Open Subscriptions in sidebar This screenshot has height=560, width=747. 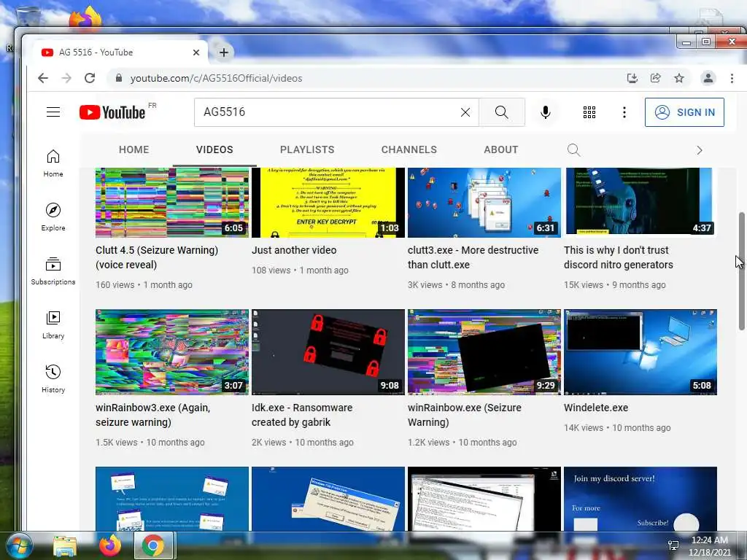tap(53, 271)
